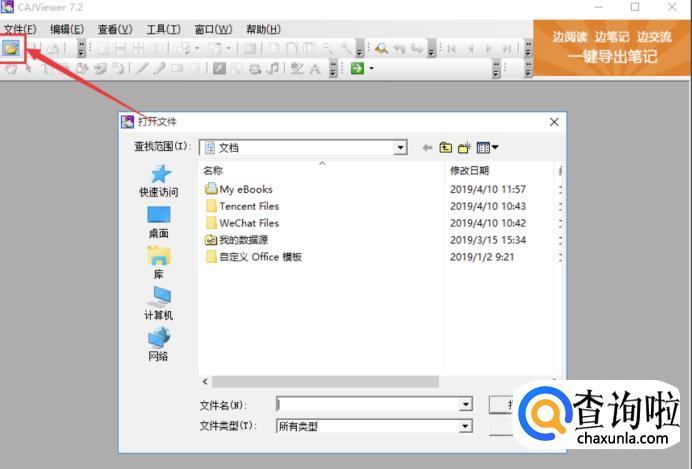Select the Tencent Files folder

pos(248,206)
